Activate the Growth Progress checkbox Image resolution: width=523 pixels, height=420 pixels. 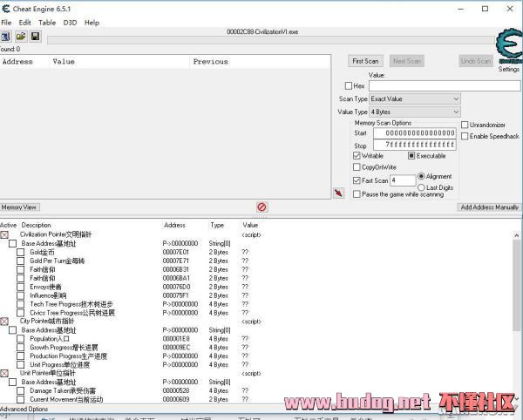(x=20, y=348)
